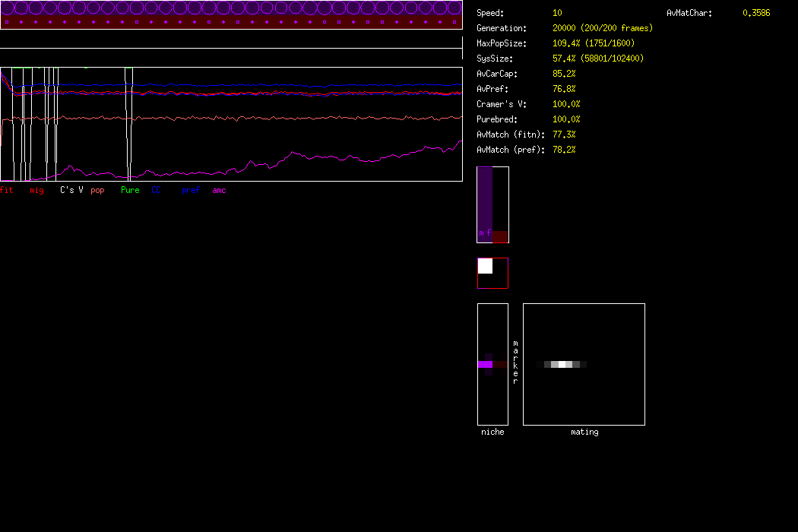
Task: Click the bright magenta cell in niche panel
Action: click(x=485, y=365)
